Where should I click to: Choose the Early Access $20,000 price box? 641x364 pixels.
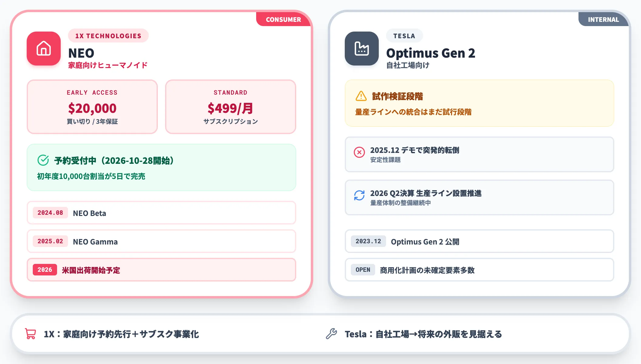click(x=92, y=107)
